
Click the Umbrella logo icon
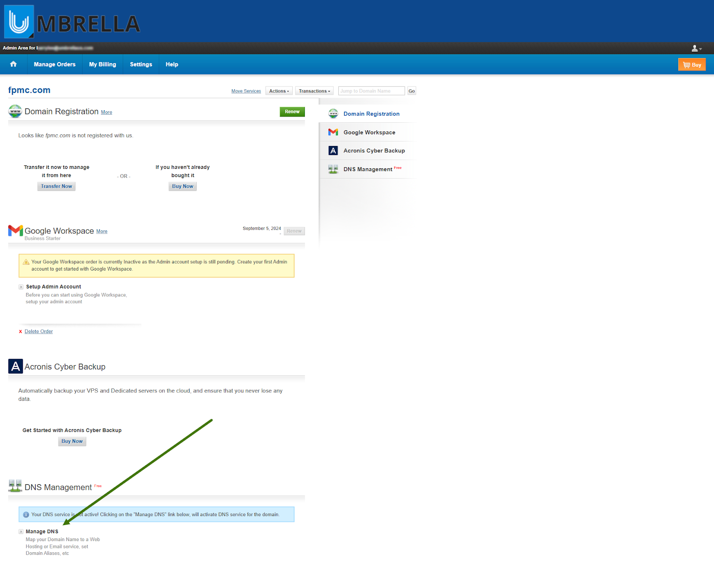(19, 21)
